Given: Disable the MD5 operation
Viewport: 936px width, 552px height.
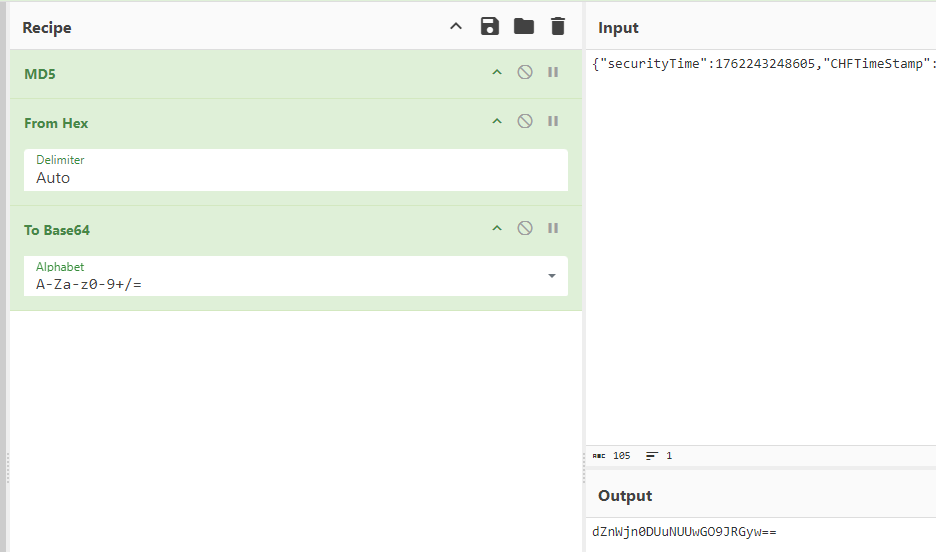Looking at the screenshot, I should [x=524, y=72].
